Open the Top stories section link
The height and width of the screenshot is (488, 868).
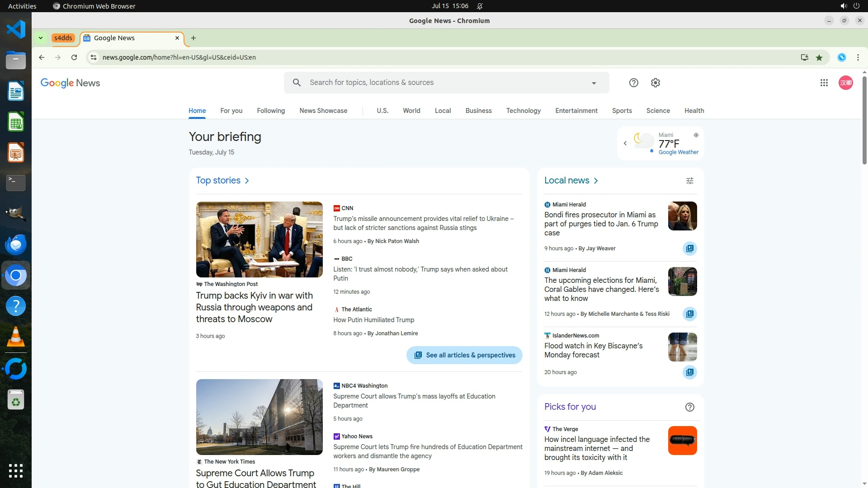tap(222, 180)
